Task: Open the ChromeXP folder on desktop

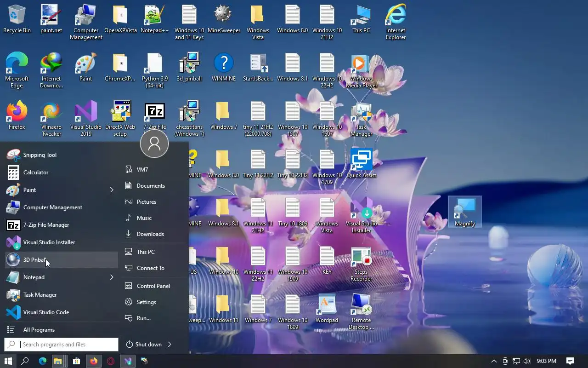Action: (120, 67)
